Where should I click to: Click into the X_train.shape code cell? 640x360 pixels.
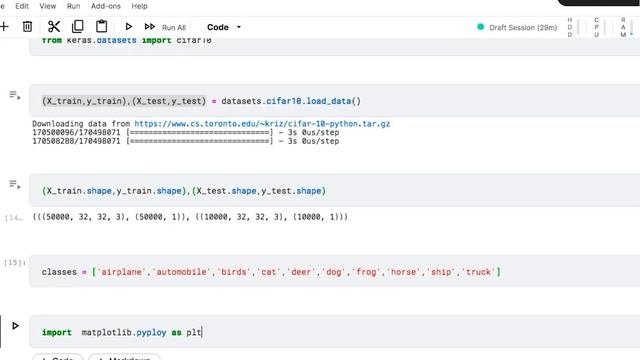tap(335, 191)
